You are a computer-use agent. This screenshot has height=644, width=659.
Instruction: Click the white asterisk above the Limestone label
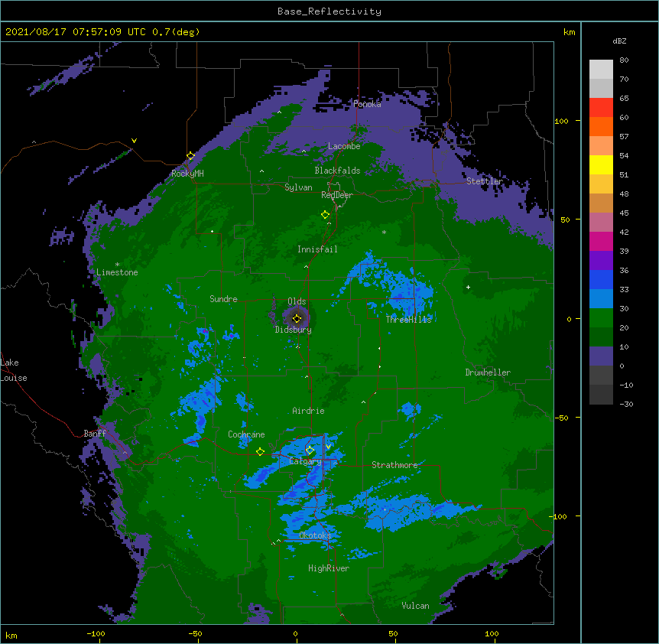(x=117, y=265)
